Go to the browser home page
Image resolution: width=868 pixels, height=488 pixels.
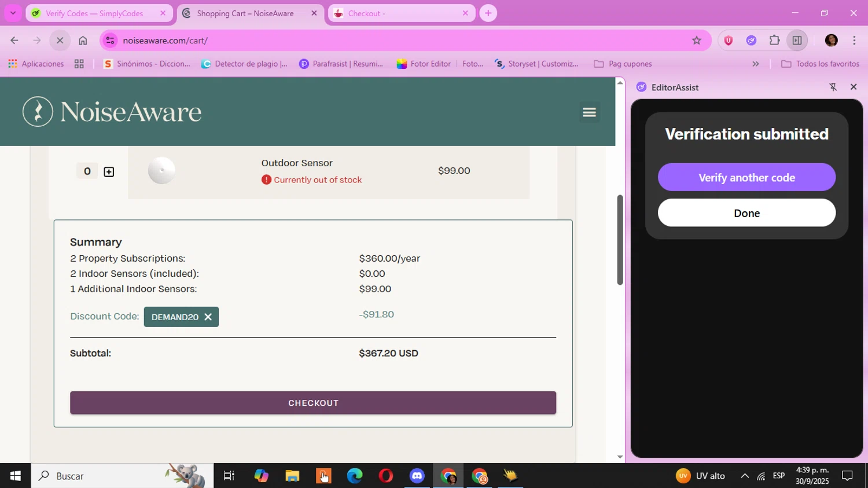click(x=83, y=41)
